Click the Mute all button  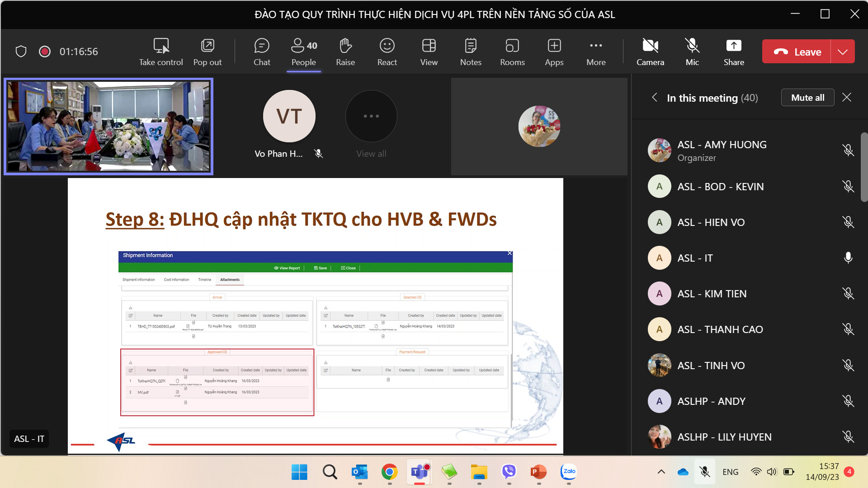(x=807, y=98)
